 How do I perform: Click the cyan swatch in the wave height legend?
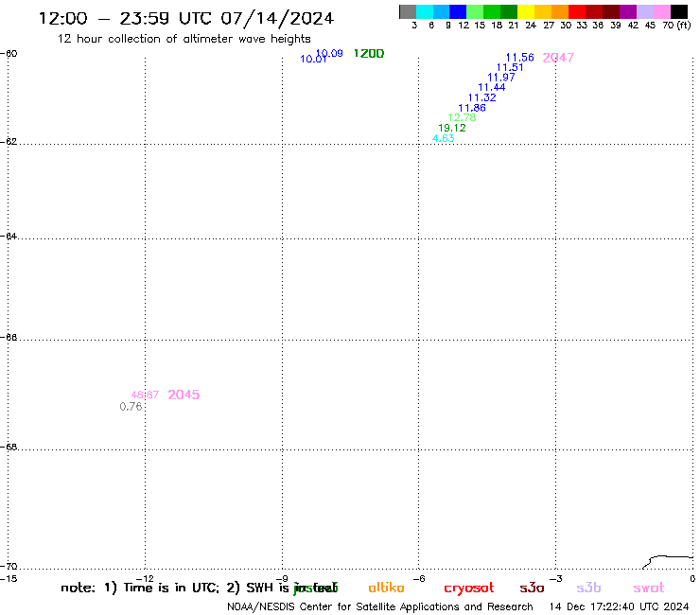[x=424, y=11]
